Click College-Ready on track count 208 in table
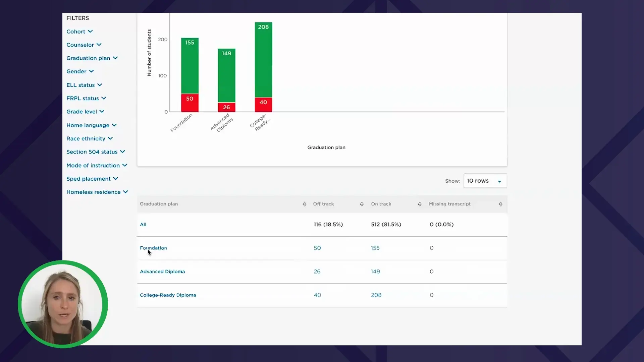644x362 pixels. point(376,295)
